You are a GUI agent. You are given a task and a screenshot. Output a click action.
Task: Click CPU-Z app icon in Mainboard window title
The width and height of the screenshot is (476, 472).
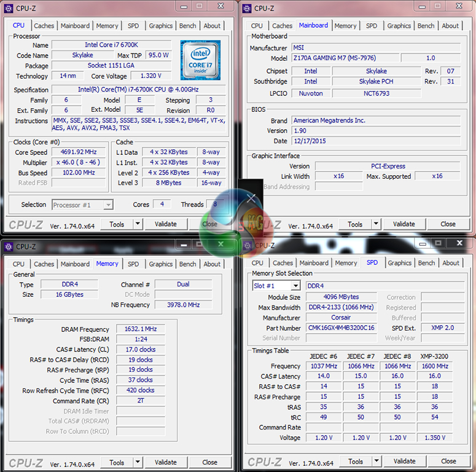(x=247, y=8)
